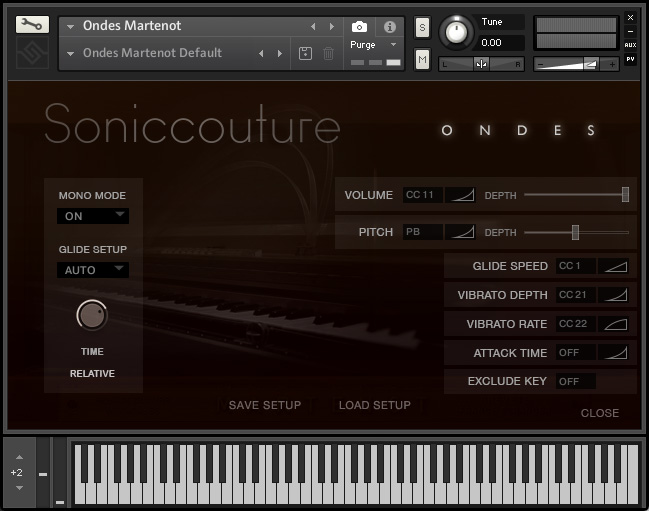Toggle the RELATIVE glide time mode

[92, 374]
